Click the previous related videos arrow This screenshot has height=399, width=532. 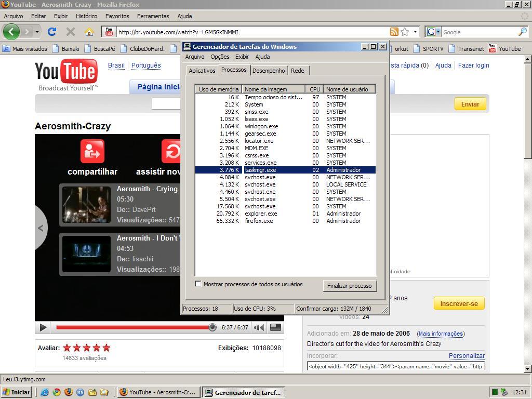(x=41, y=228)
